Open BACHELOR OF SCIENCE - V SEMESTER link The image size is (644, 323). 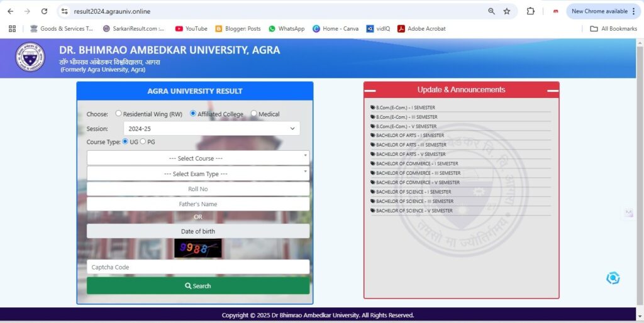coord(414,211)
